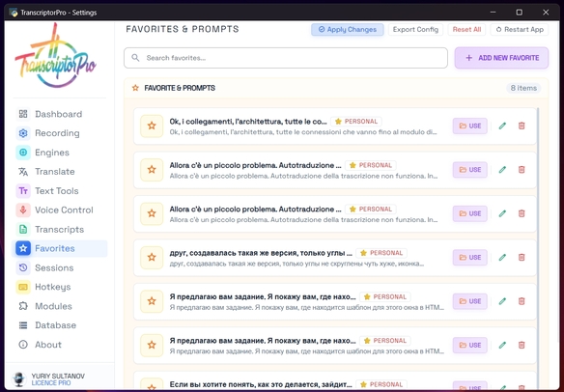The image size is (564, 392).
Task: Use the 'друг, создавалась' favorite prompt
Action: pos(469,258)
